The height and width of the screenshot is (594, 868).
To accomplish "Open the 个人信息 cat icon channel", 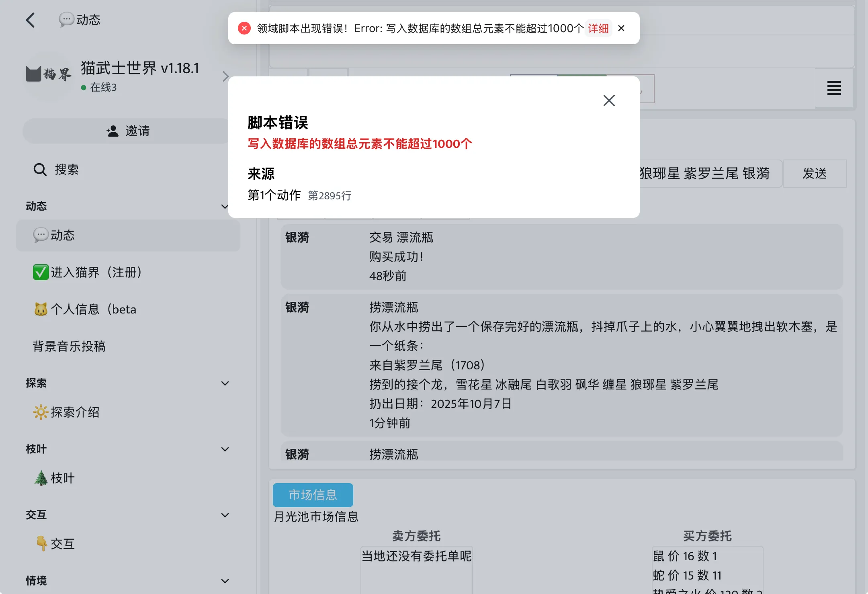I will 85,309.
